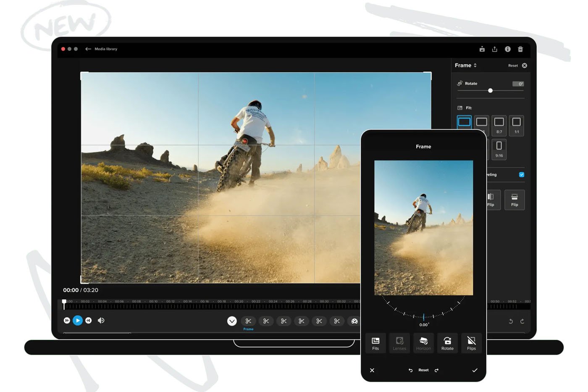Jump to the start of the clip
Screen dimensions: 588x392
pos(67,321)
